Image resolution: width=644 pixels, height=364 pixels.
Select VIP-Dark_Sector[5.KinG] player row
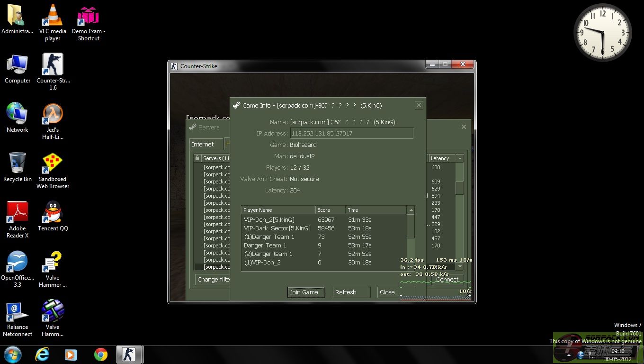277,228
